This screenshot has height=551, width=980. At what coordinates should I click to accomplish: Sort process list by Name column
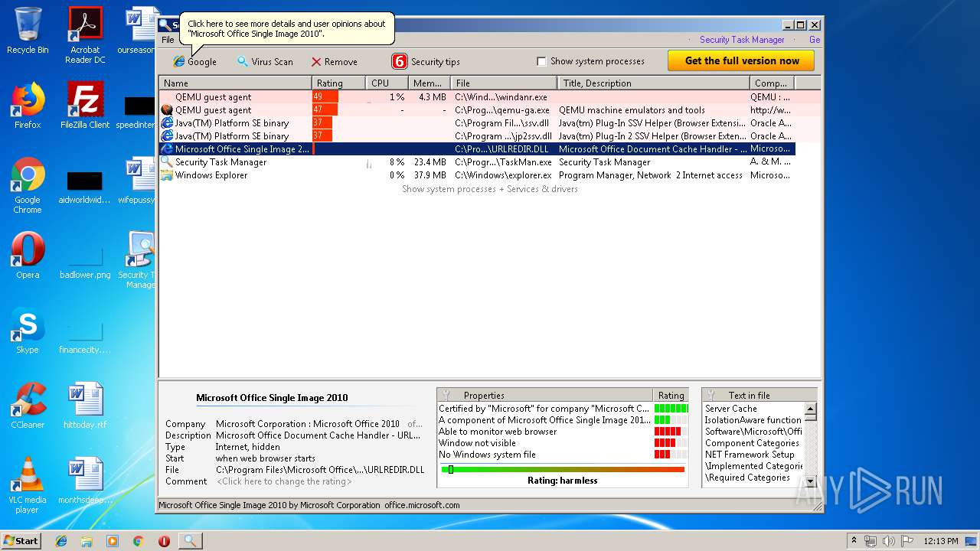tap(235, 83)
